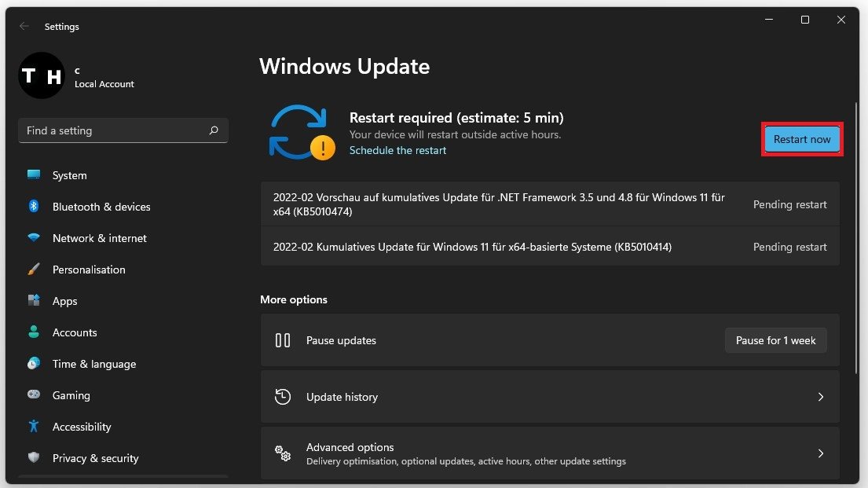The image size is (868, 488).
Task: Select the Network & internet wifi icon
Action: pyautogui.click(x=34, y=238)
